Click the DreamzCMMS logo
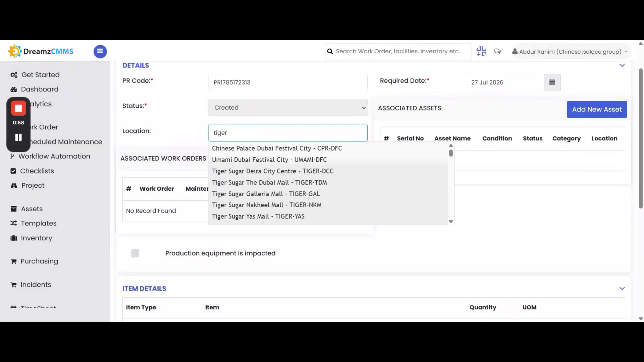Screen dimensions: 644x362 click(41, 51)
